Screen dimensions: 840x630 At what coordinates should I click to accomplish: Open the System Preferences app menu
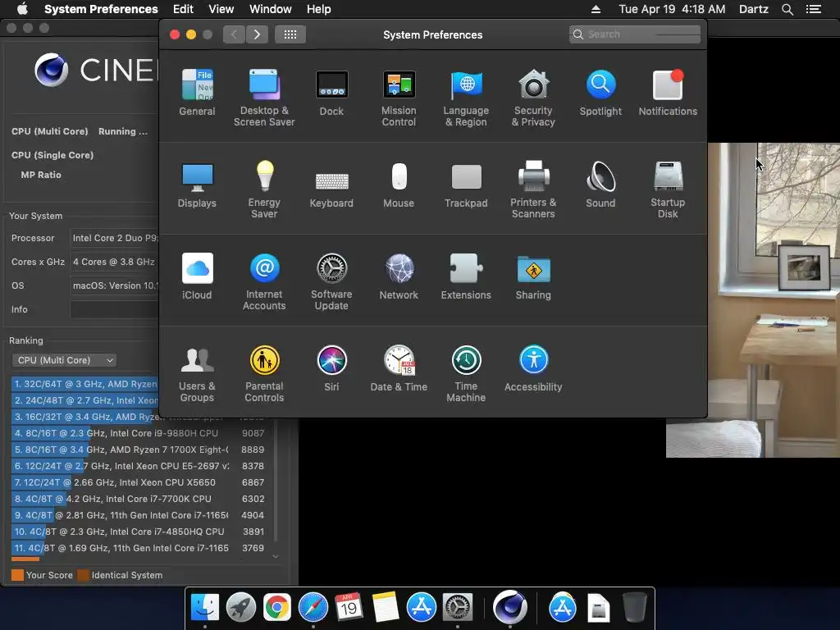(x=101, y=9)
